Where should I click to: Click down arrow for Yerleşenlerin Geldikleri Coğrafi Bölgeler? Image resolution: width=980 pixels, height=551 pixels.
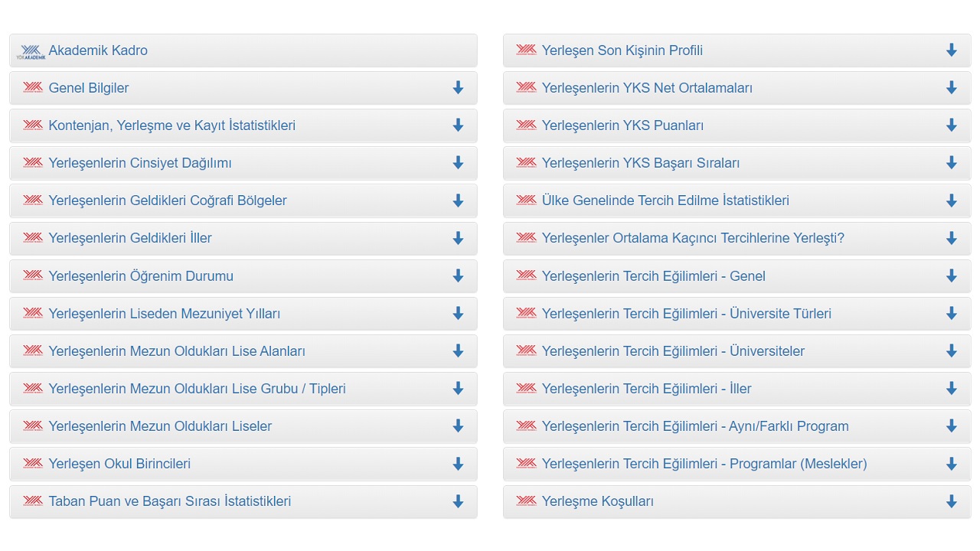[x=458, y=200]
